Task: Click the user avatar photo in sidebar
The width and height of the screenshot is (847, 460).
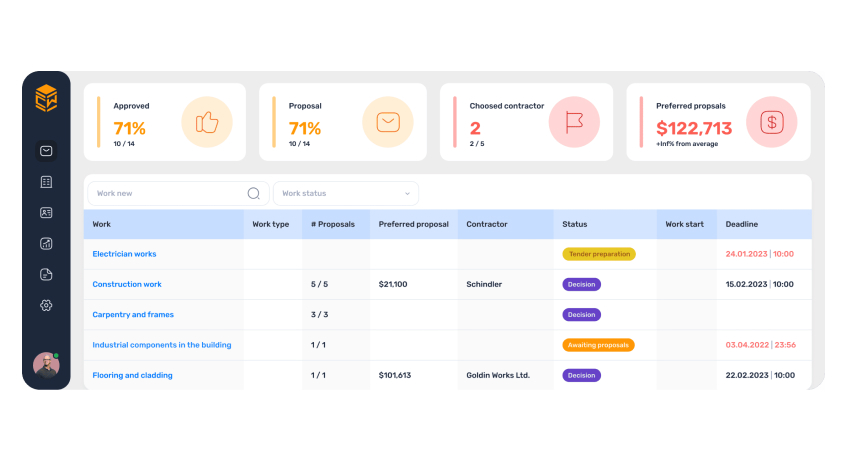Action: pos(46,365)
